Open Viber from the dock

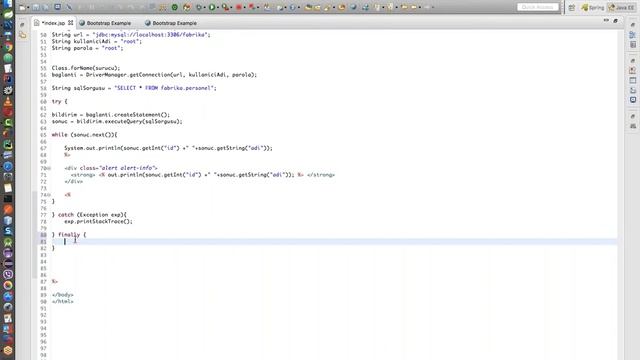coord(8,274)
